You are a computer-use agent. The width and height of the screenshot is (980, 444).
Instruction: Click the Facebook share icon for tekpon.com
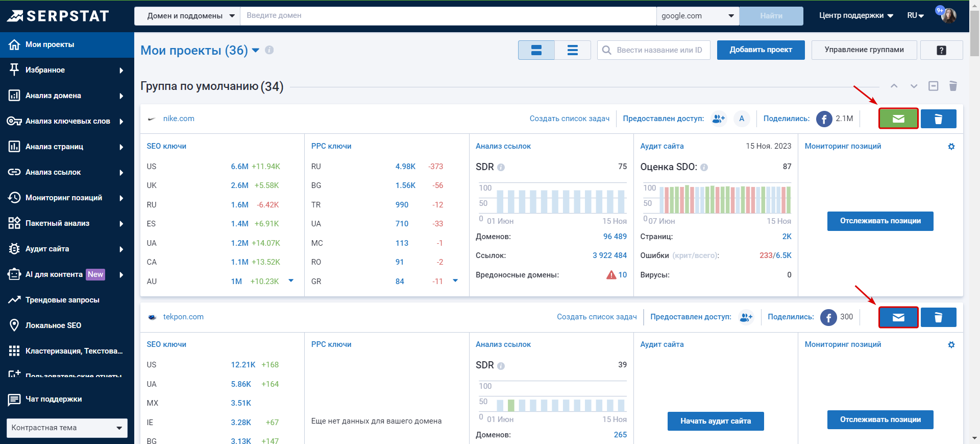pos(828,317)
